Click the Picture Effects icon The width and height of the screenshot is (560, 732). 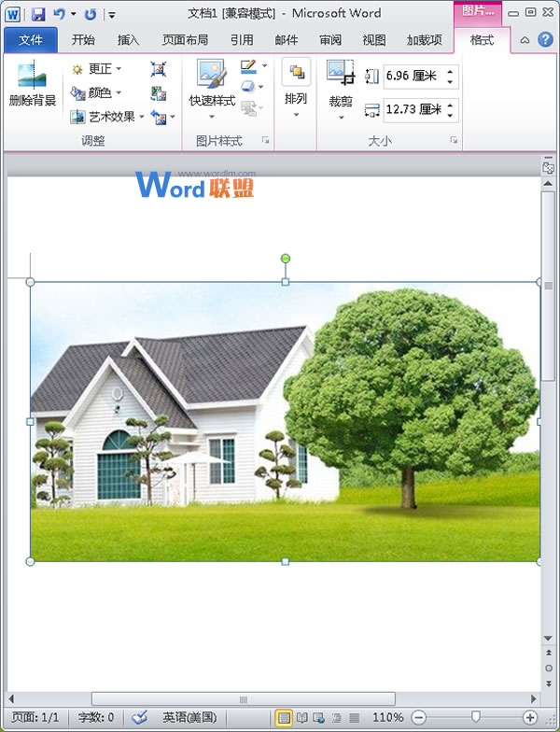(248, 87)
